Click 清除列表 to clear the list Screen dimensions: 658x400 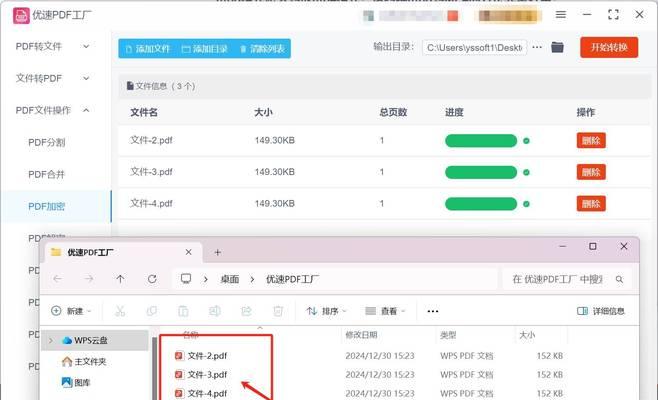262,49
